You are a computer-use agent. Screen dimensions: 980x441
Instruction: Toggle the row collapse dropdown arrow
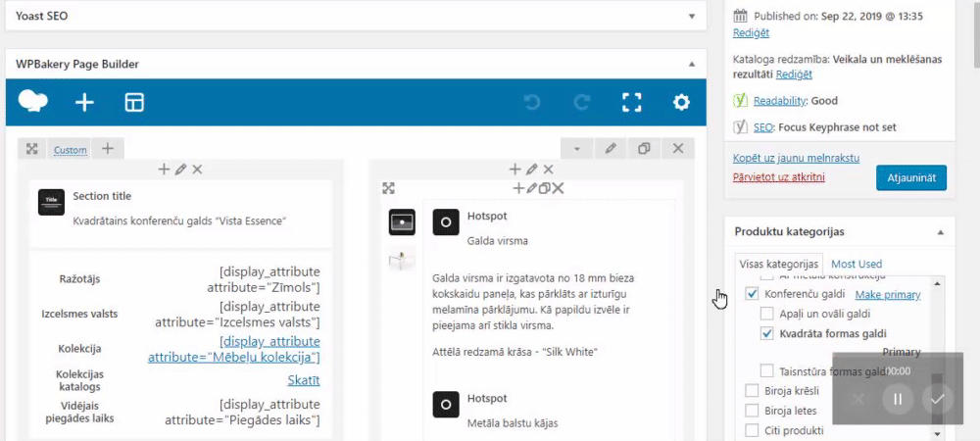coord(577,149)
